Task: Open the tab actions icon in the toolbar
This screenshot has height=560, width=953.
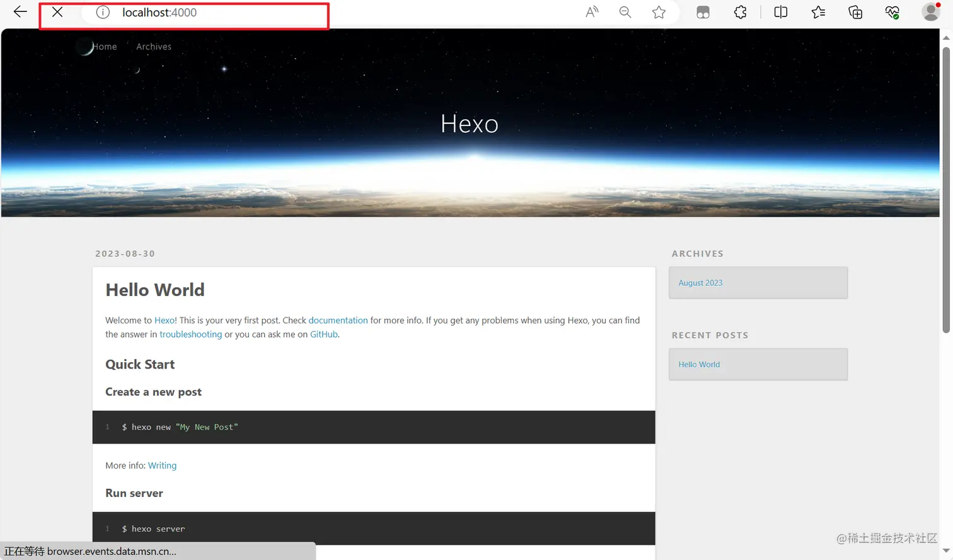Action: [x=703, y=12]
